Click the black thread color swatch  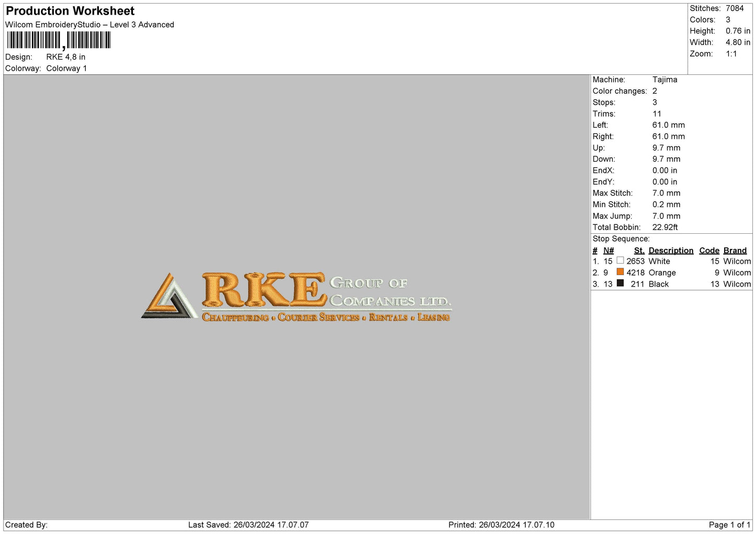tap(620, 283)
